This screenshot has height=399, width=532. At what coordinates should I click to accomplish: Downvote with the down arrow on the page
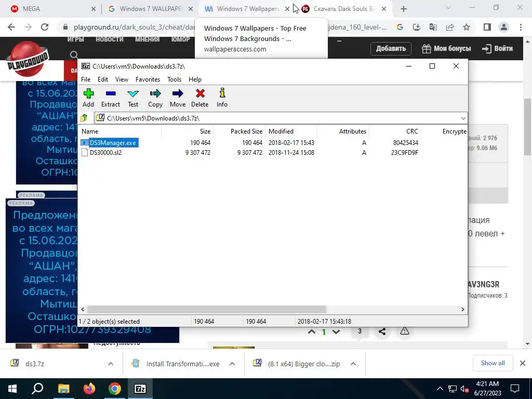coord(336,332)
